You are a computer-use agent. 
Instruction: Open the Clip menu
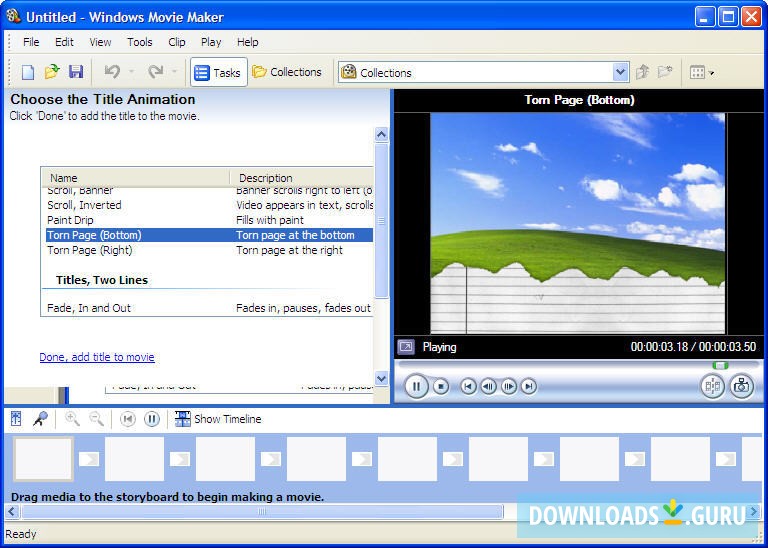(x=177, y=42)
